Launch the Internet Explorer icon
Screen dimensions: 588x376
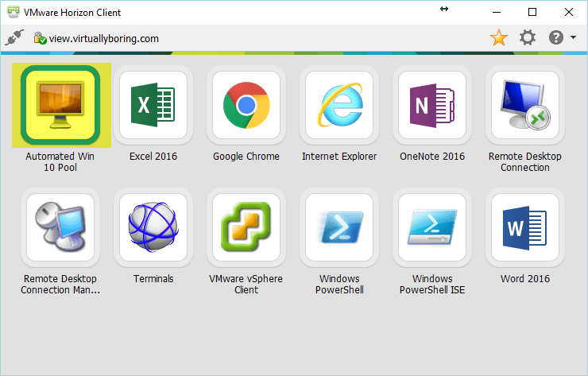339,105
